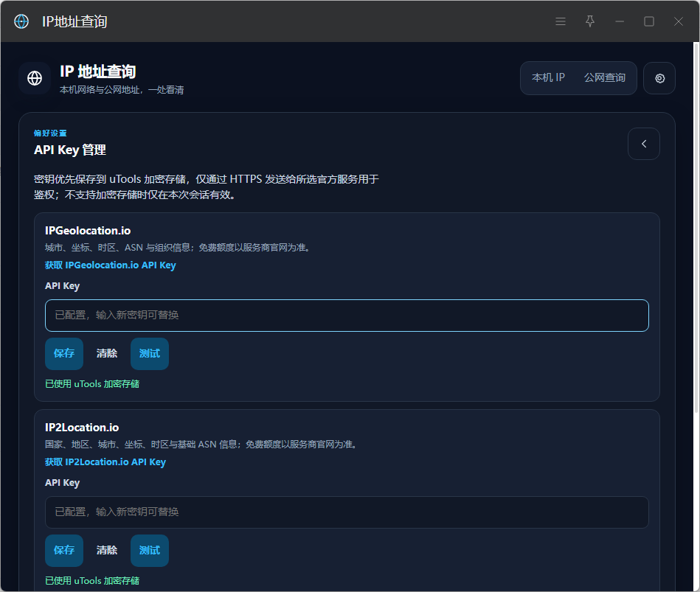
Task: Open the settings gear icon
Action: [x=659, y=79]
